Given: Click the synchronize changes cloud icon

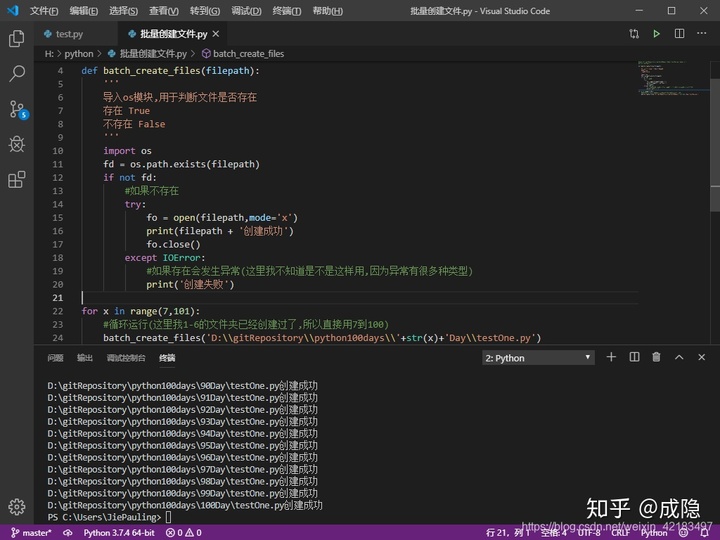Looking at the screenshot, I should click(x=68, y=533).
